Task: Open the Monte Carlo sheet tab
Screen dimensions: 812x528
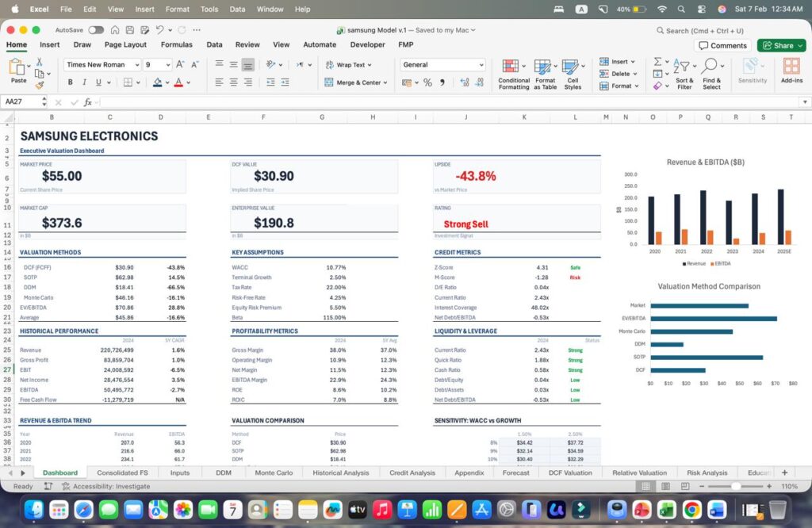Action: (274, 473)
